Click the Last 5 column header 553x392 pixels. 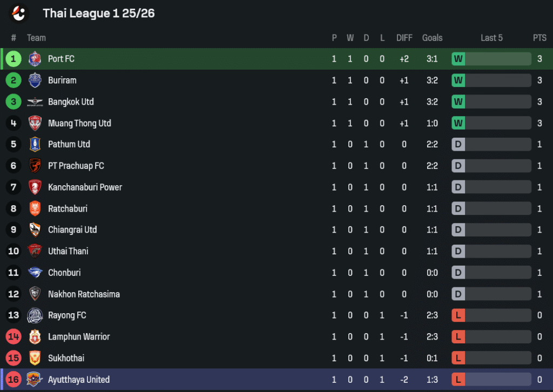491,38
